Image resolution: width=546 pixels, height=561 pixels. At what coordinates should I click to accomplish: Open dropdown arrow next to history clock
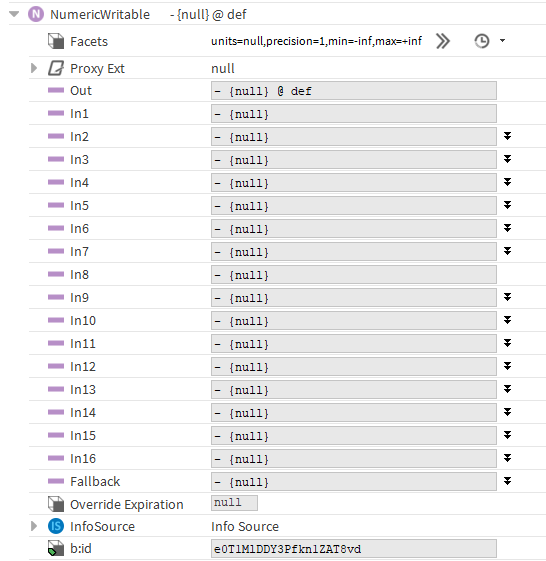pos(502,41)
